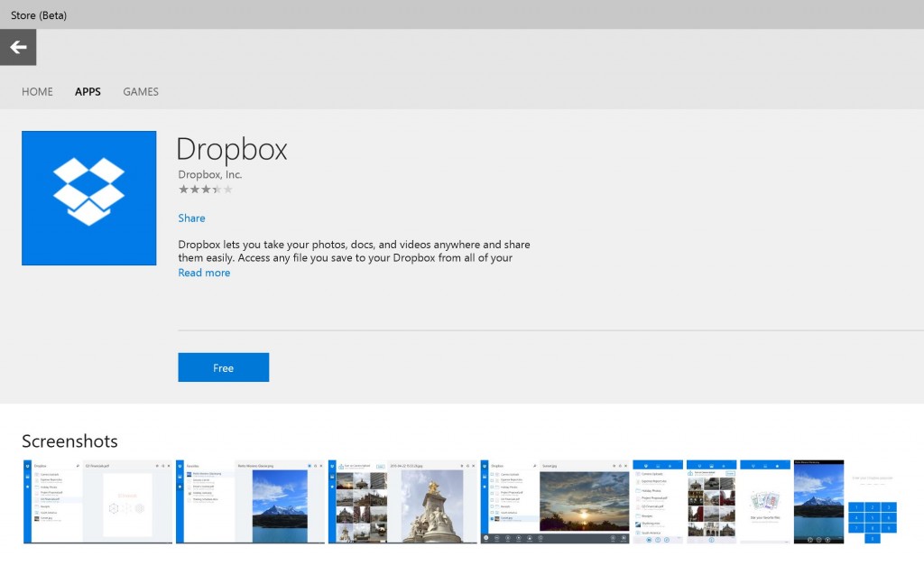The height and width of the screenshot is (566, 924).
Task: Open phone screenshot with dark mountain photo
Action: pyautogui.click(x=818, y=501)
